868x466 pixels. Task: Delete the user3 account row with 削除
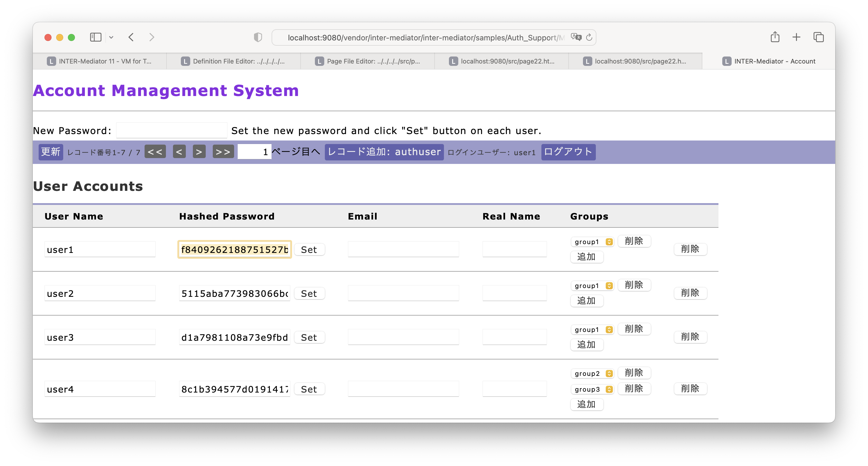(690, 337)
